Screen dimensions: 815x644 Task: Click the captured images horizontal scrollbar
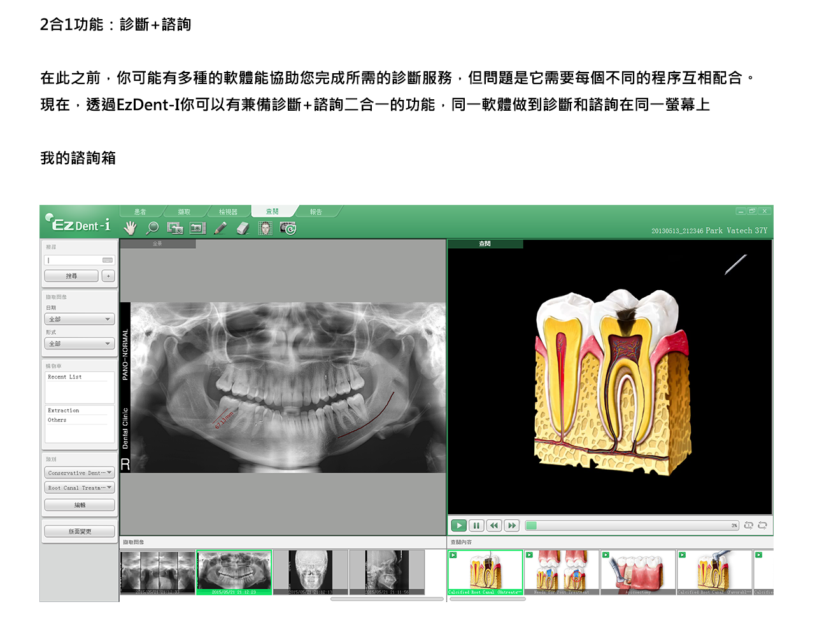pyautogui.click(x=387, y=599)
